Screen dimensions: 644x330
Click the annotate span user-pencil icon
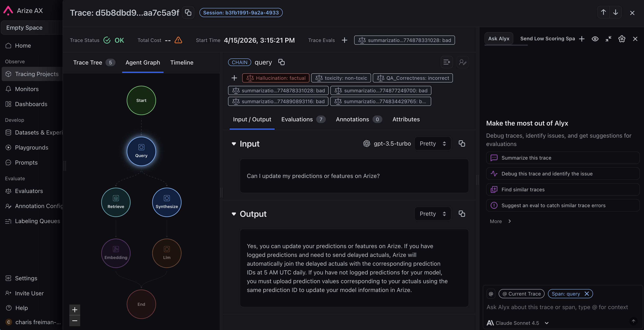click(463, 62)
